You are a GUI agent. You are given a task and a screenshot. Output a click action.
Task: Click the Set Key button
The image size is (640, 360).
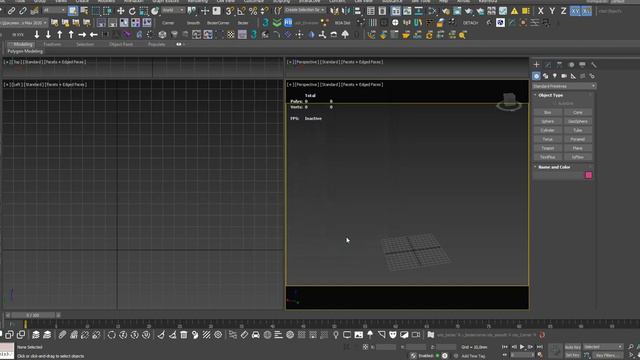click(573, 356)
